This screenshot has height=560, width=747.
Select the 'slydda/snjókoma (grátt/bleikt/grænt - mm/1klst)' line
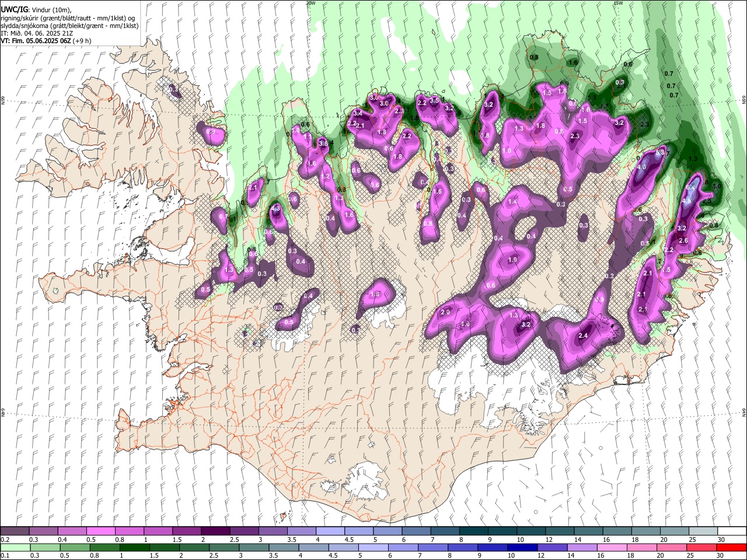click(69, 26)
